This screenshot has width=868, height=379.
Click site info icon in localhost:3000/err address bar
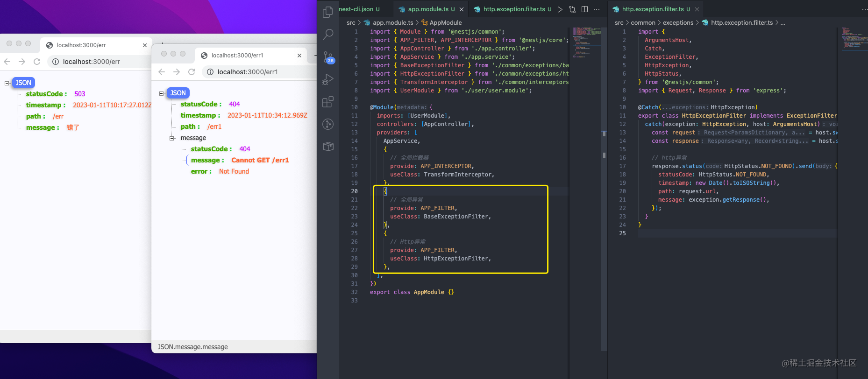tap(55, 62)
